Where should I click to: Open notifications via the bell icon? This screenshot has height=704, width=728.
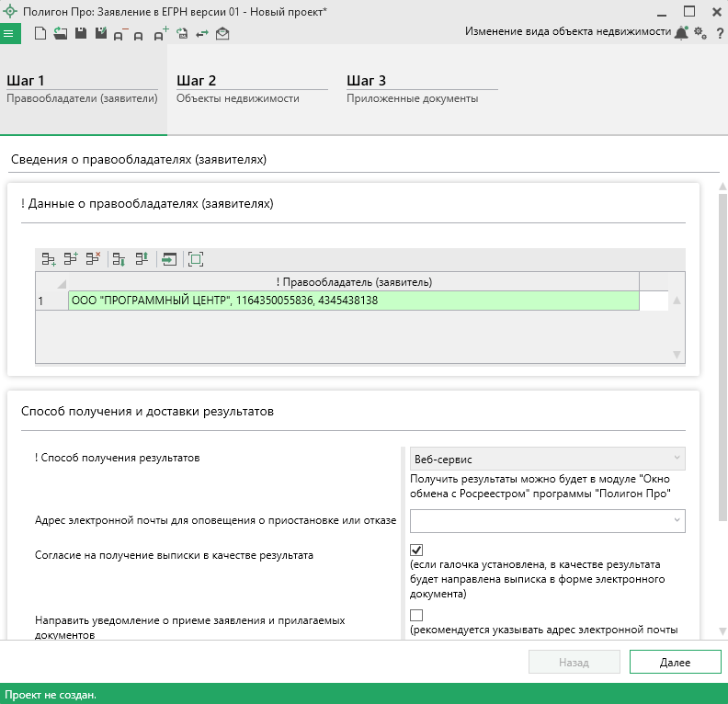point(680,33)
